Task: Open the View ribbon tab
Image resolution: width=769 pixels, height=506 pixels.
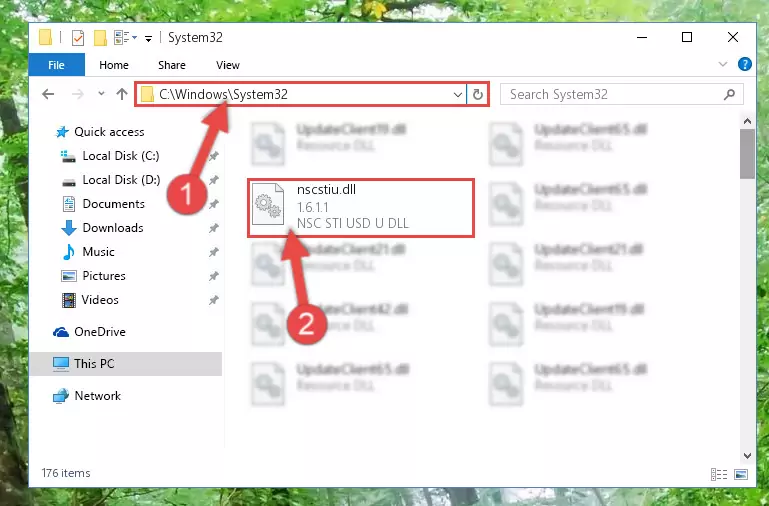Action: point(228,65)
